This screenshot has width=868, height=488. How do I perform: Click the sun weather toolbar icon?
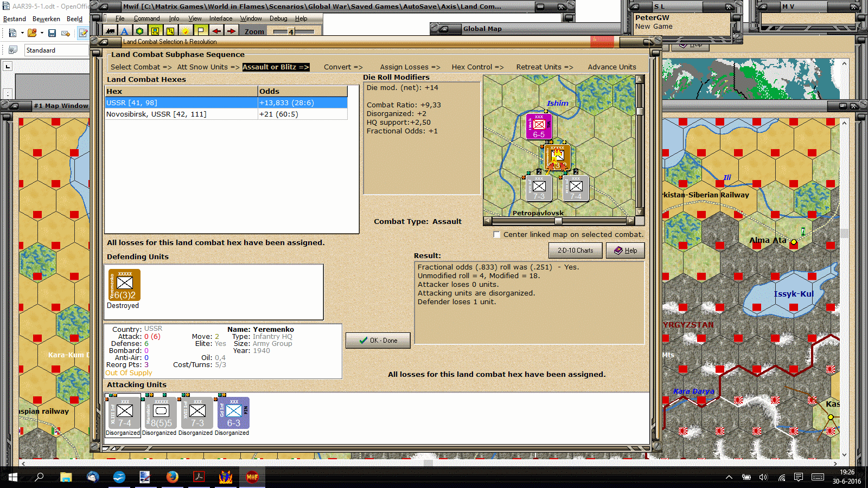pos(186,31)
